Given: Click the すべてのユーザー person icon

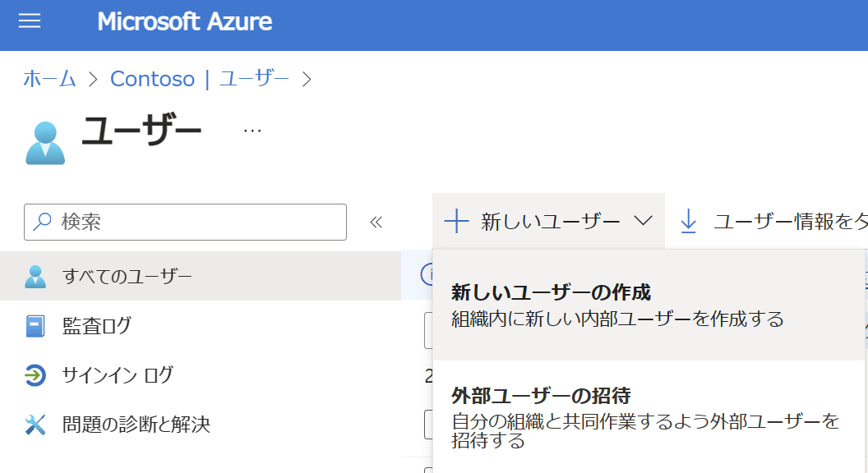Looking at the screenshot, I should click(35, 277).
